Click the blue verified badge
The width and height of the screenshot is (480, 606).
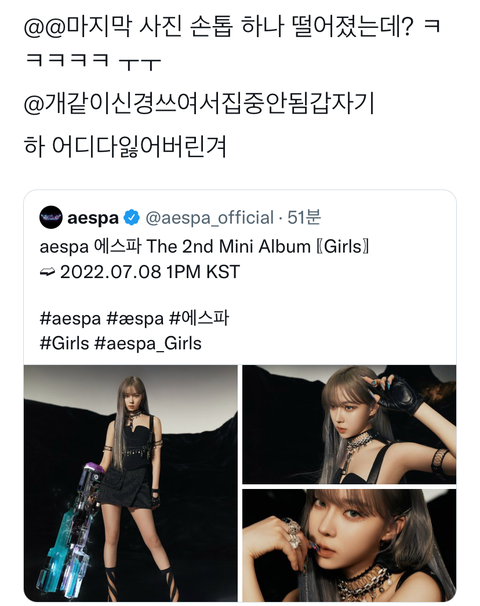click(x=131, y=218)
